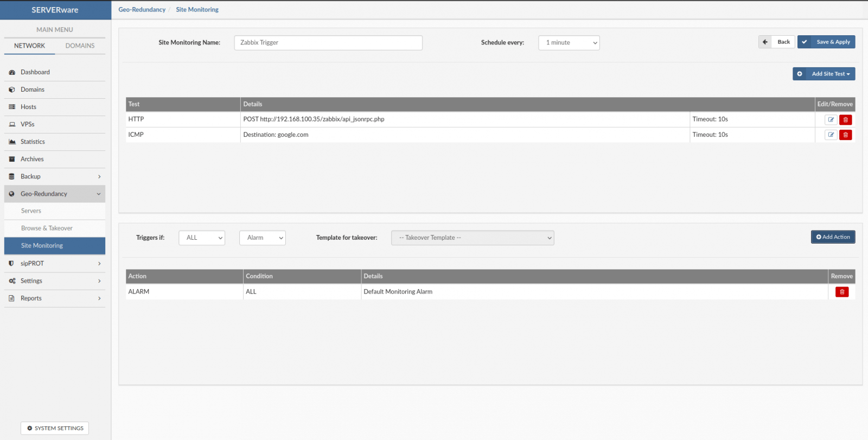Switch to the DOMAINS tab
Viewport: 868px width, 440px height.
point(80,46)
